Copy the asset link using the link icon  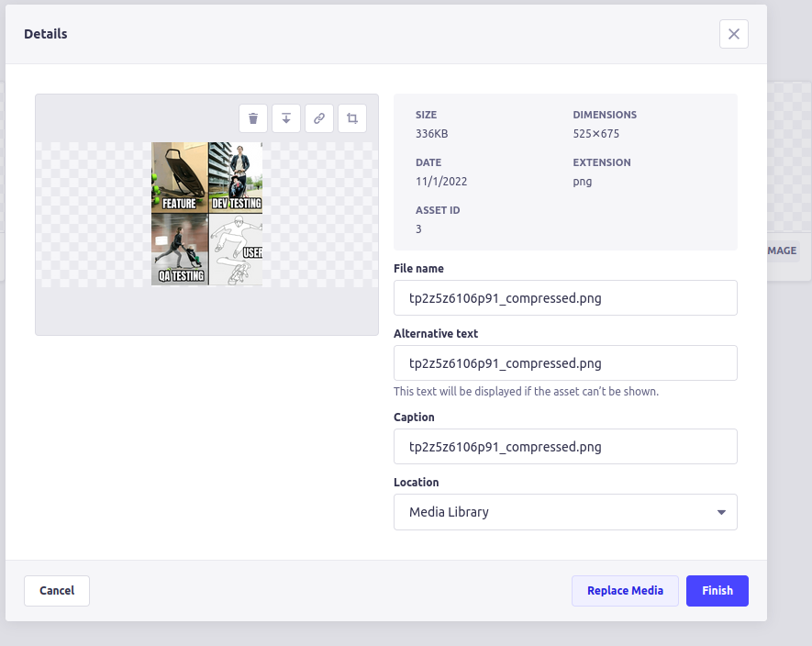[x=319, y=117]
